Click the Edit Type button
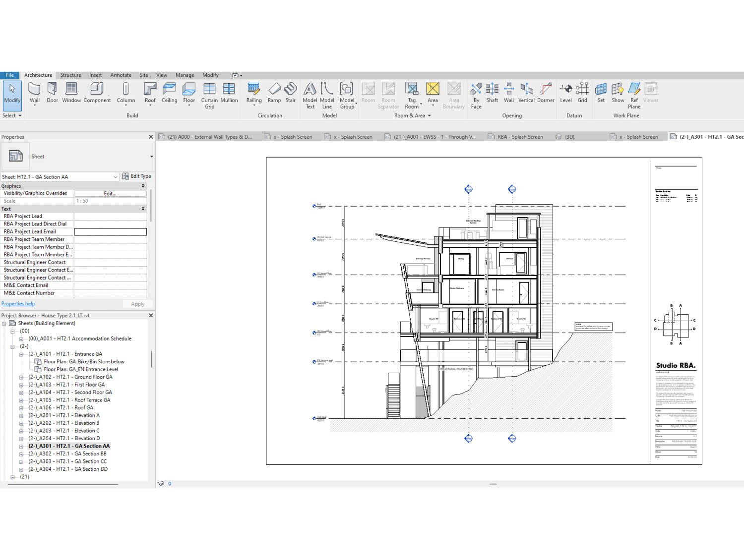The height and width of the screenshot is (560, 744). (137, 176)
